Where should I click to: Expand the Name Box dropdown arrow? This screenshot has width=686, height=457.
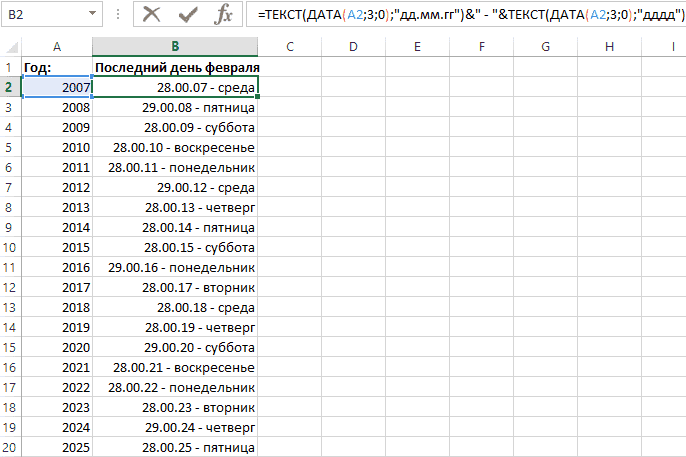(x=92, y=14)
